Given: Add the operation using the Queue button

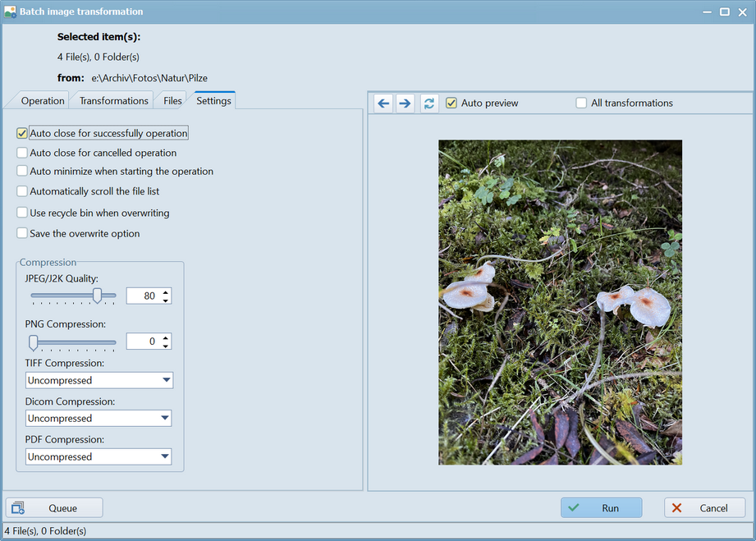Looking at the screenshot, I should pyautogui.click(x=54, y=508).
